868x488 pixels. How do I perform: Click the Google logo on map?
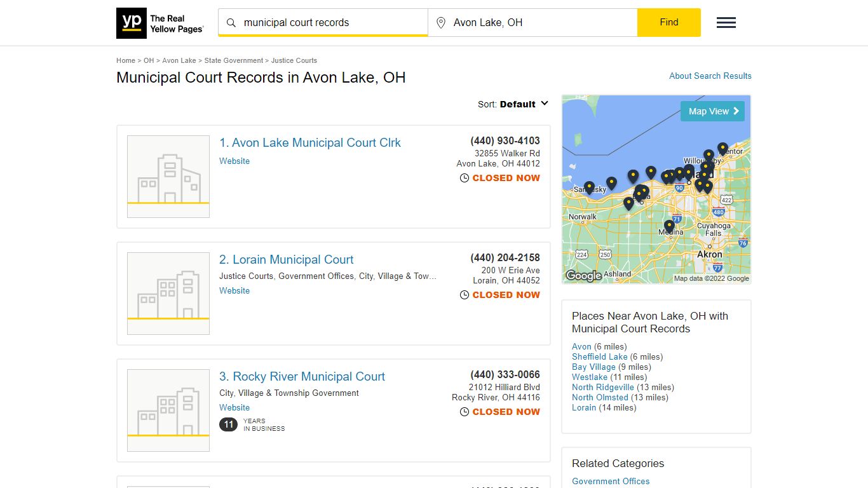pos(583,276)
